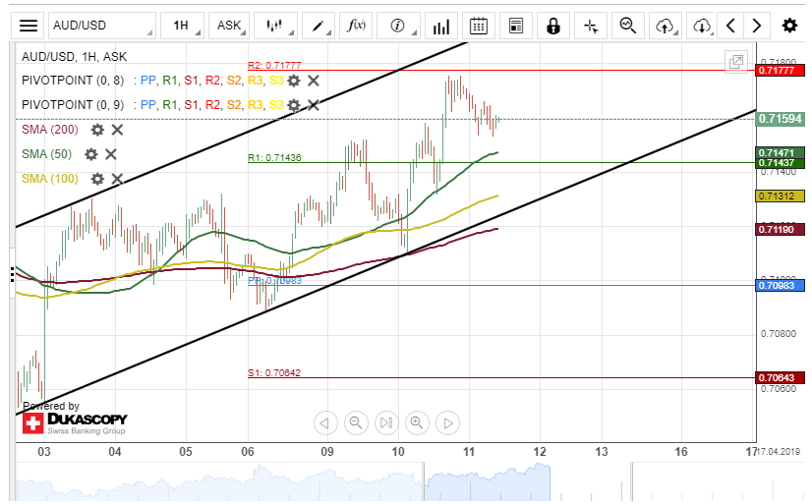Image resolution: width=812 pixels, height=504 pixels.
Task: Switch the ASK price side dropdown
Action: (229, 26)
